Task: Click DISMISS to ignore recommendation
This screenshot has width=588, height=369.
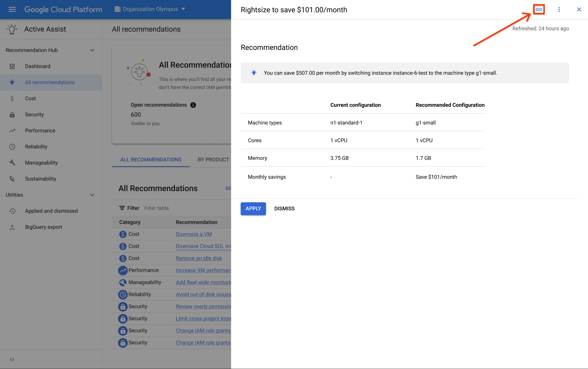Action: 284,208
